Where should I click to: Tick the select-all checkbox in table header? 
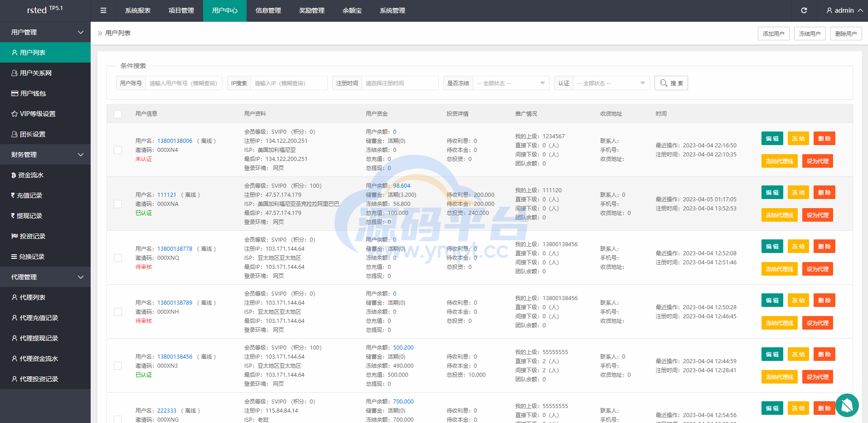[118, 114]
